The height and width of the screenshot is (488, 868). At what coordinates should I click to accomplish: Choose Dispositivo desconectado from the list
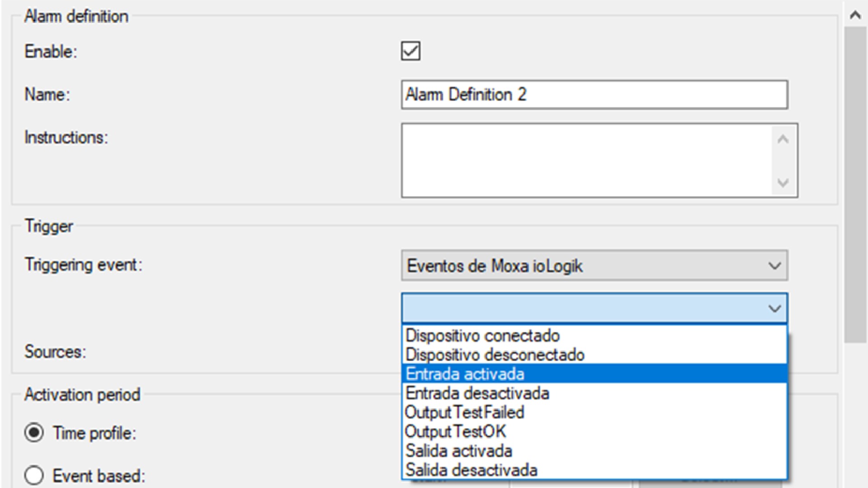495,355
